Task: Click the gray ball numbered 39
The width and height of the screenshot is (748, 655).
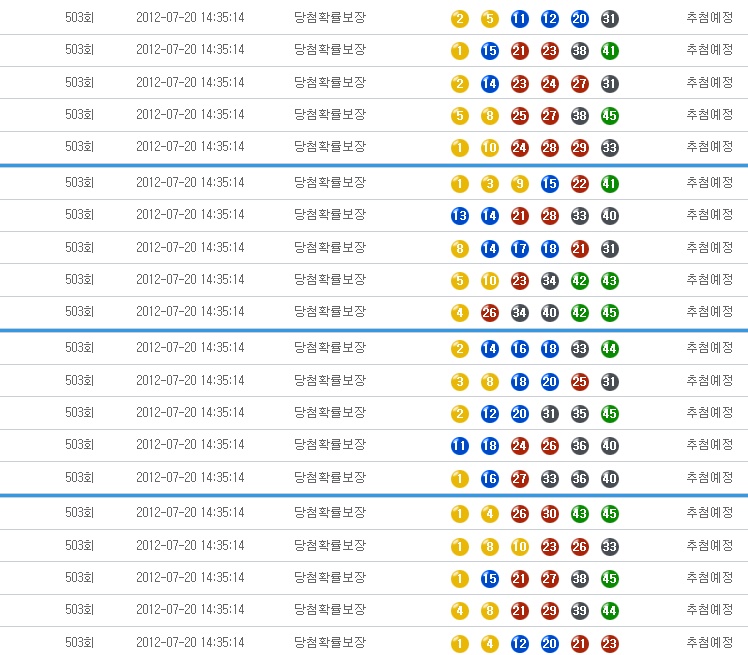Action: 579,611
